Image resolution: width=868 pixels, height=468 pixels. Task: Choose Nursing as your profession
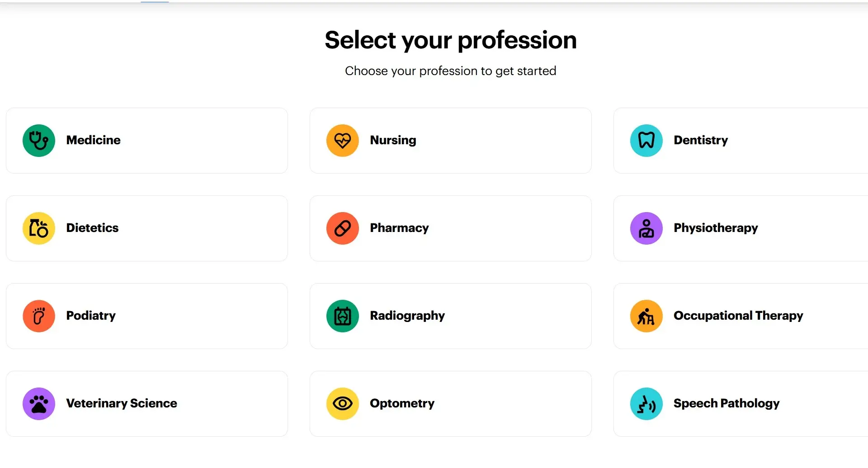coord(451,141)
